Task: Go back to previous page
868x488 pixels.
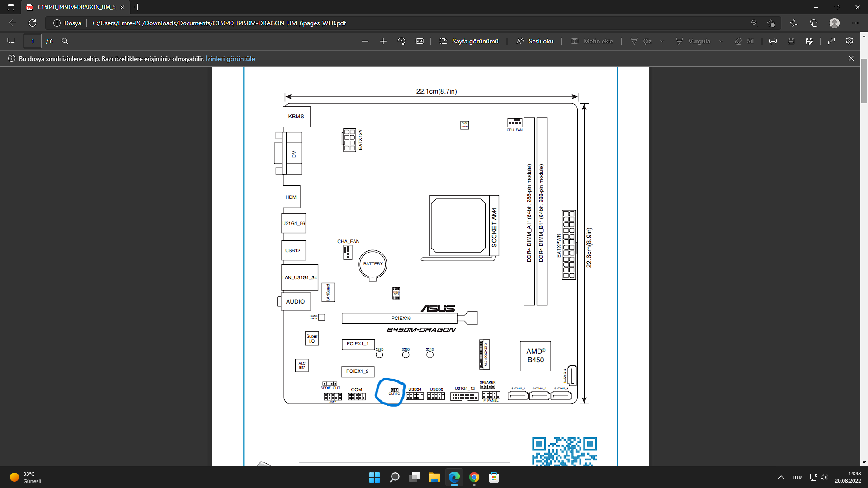Action: point(13,23)
